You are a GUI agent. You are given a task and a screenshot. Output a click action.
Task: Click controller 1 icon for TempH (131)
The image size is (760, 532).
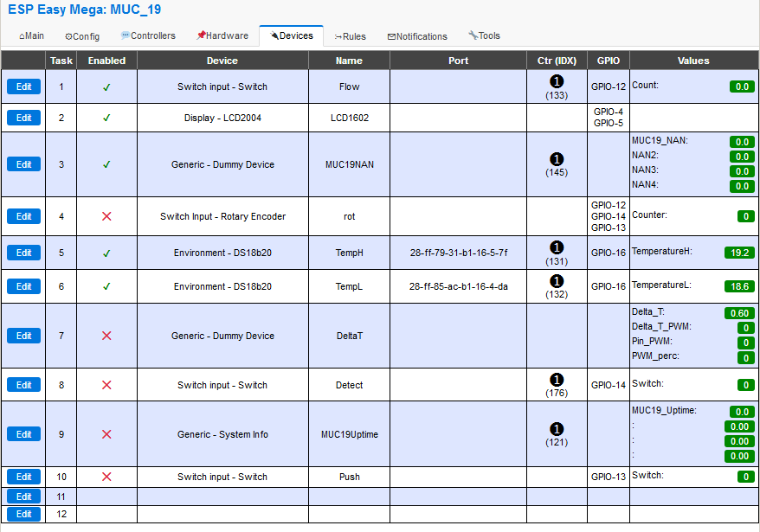tap(557, 247)
